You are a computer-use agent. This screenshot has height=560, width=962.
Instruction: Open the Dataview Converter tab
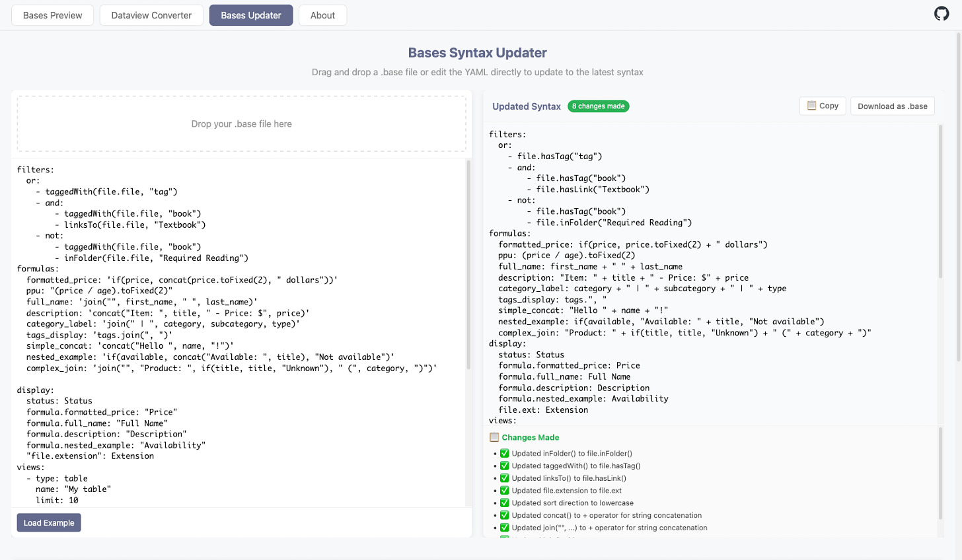tap(151, 15)
